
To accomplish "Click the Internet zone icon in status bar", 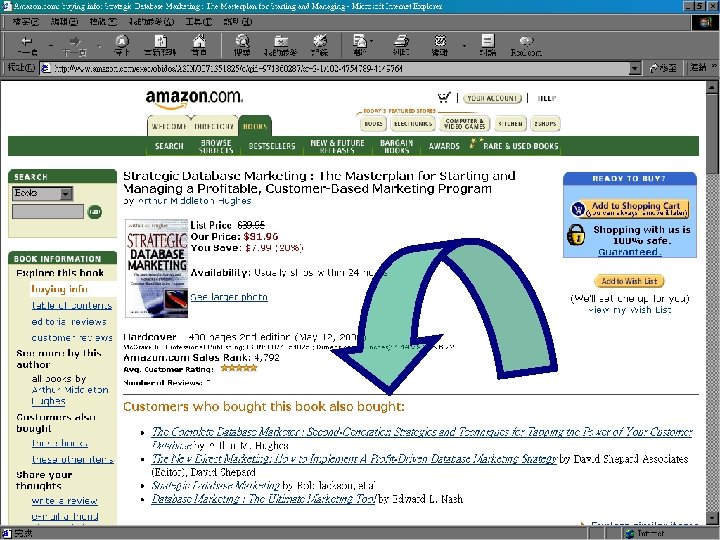I will [630, 534].
